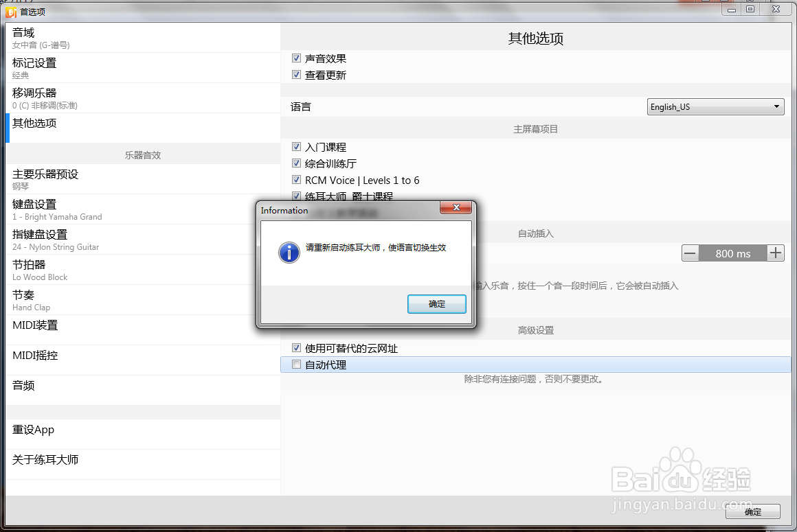Toggle the 声音效果 checkbox
The height and width of the screenshot is (532, 797).
point(296,58)
